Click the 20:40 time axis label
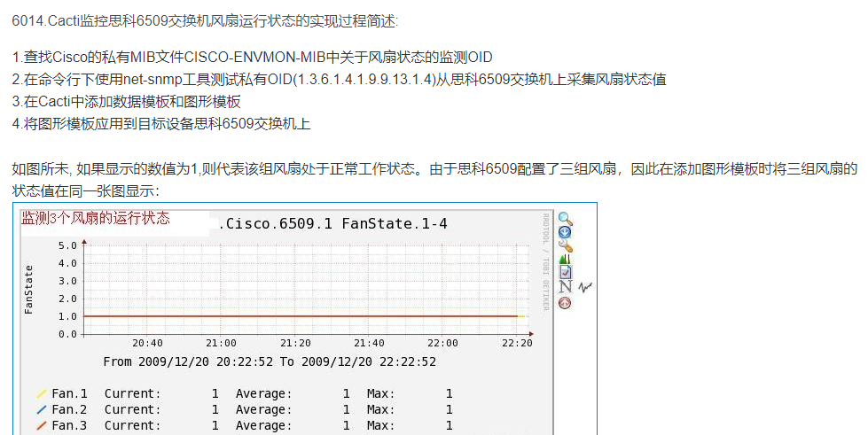 [x=147, y=343]
